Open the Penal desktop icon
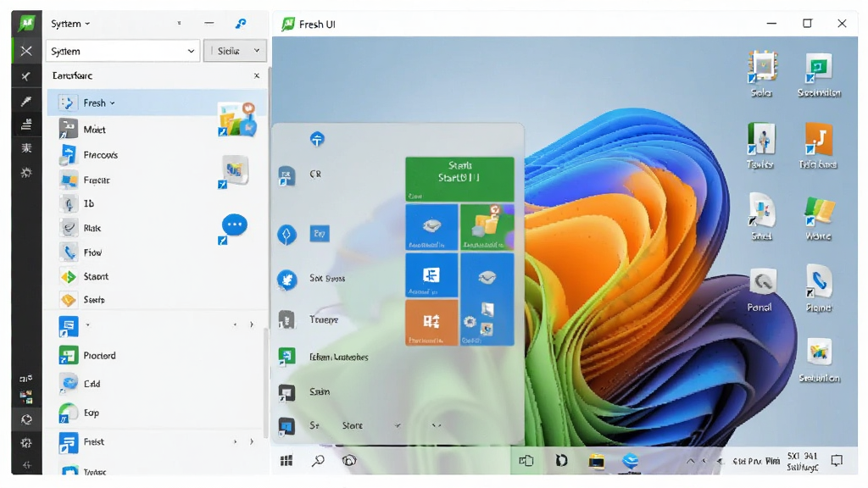 760,290
